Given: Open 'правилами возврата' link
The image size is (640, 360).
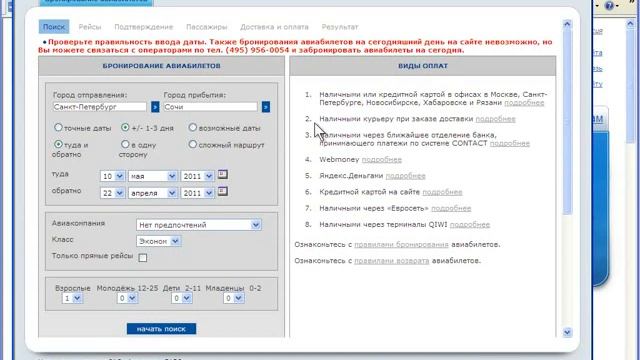Looking at the screenshot, I should pyautogui.click(x=391, y=261).
